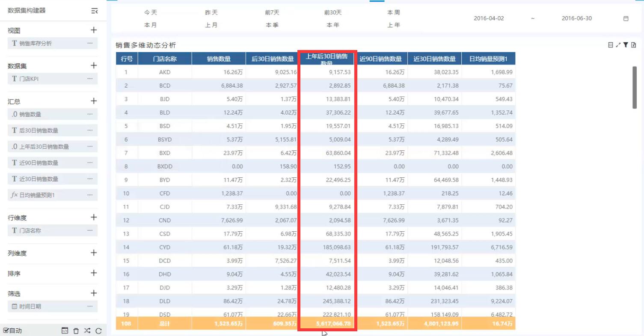The width and height of the screenshot is (644, 336).
Task: Open the options menu for 后30日销售数量 field
Action: 90,130
